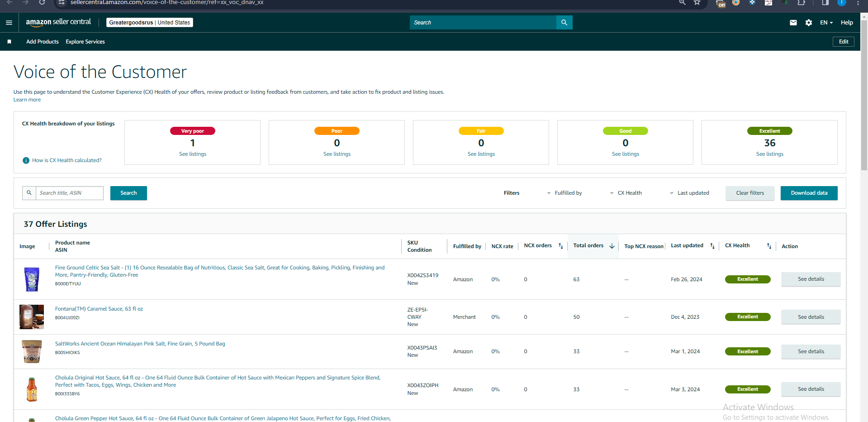868x422 pixels.
Task: Click Download data button
Action: click(x=809, y=193)
